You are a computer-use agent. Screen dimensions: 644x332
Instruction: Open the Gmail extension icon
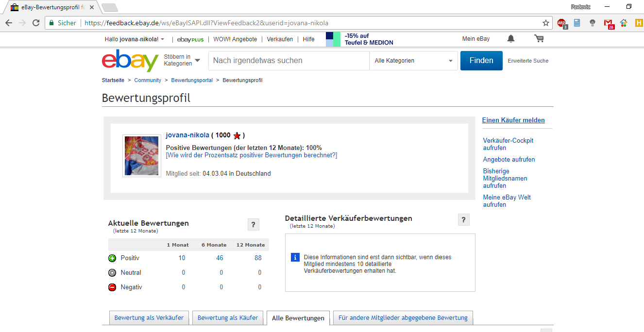pyautogui.click(x=609, y=23)
